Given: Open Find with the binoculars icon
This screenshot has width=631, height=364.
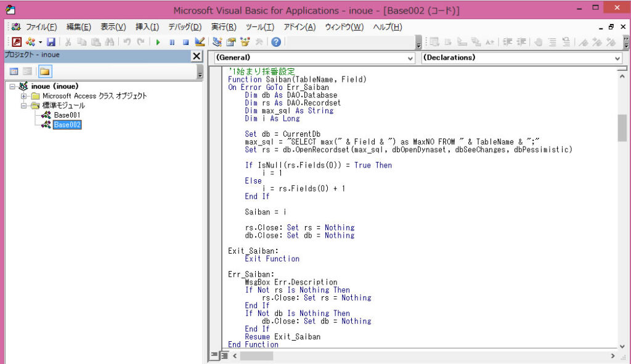Looking at the screenshot, I should (x=110, y=42).
